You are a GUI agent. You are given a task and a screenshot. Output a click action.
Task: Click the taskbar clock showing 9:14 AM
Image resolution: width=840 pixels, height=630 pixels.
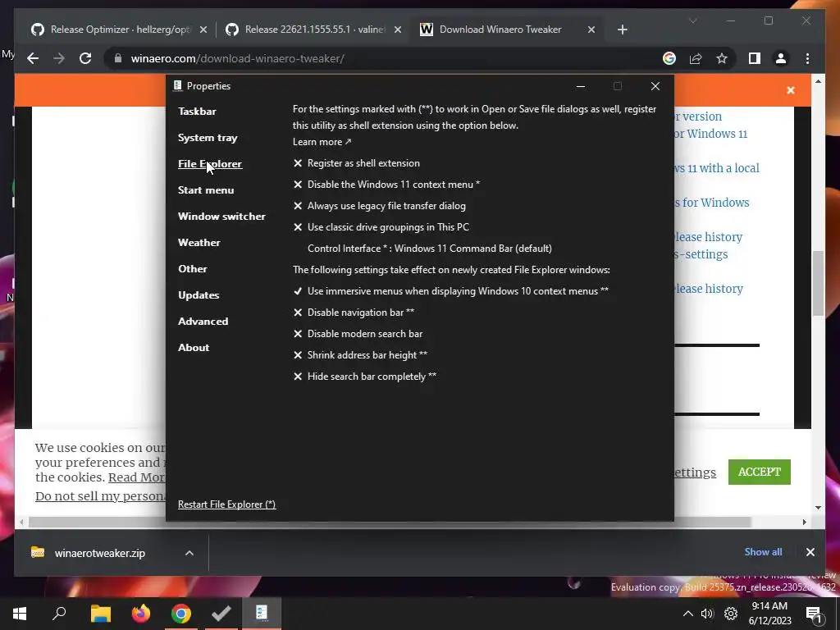(x=769, y=614)
